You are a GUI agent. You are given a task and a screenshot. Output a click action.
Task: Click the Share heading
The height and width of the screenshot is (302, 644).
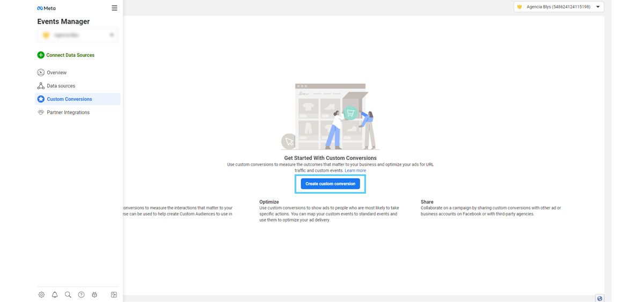pyautogui.click(x=427, y=202)
